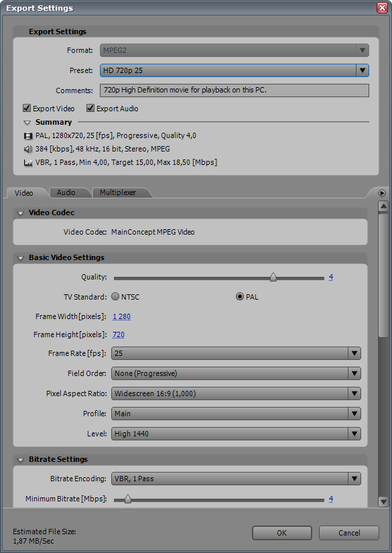Collapse the Basic Video Settings section
The width and height of the screenshot is (392, 553).
[21, 258]
